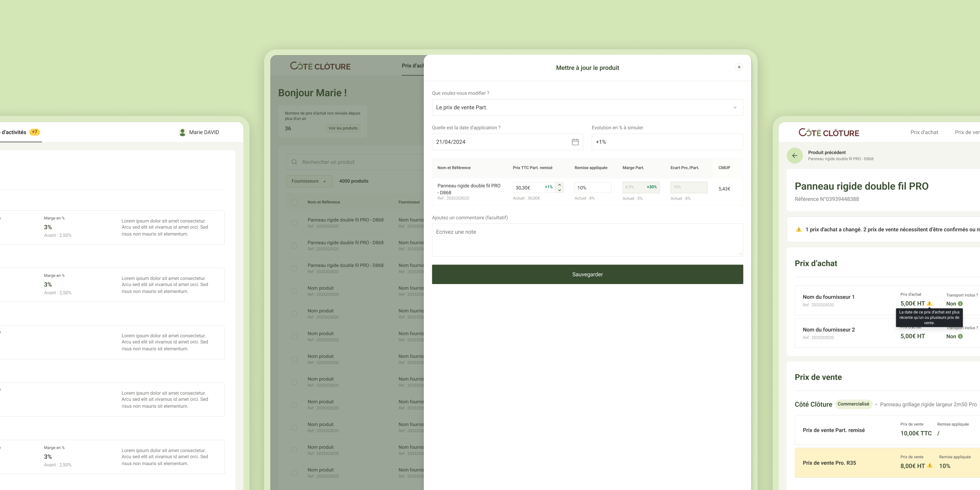This screenshot has height=490, width=980.
Task: Expand the Fournisseurs filter dropdown
Action: (309, 181)
